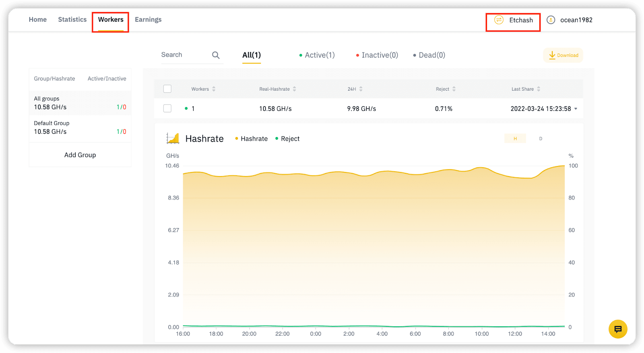The width and height of the screenshot is (644, 353).
Task: Click the Hashrate chart icon
Action: [173, 138]
